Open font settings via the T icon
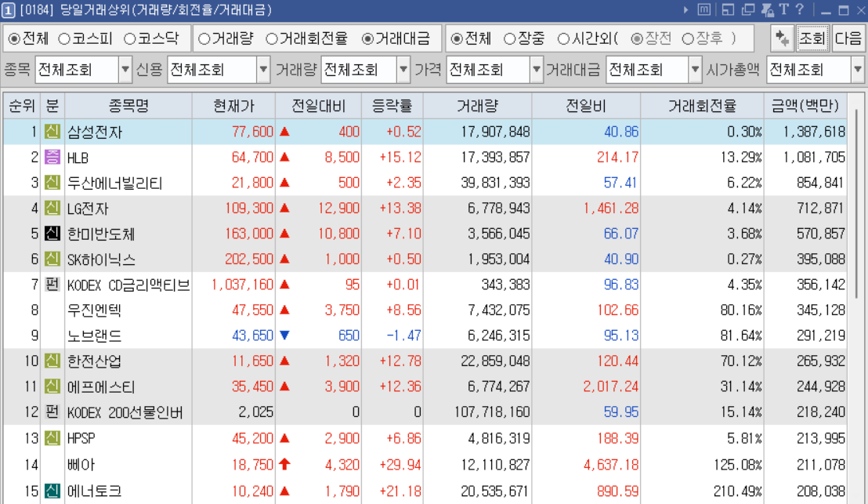Image resolution: width=868 pixels, height=504 pixels. pos(783,10)
